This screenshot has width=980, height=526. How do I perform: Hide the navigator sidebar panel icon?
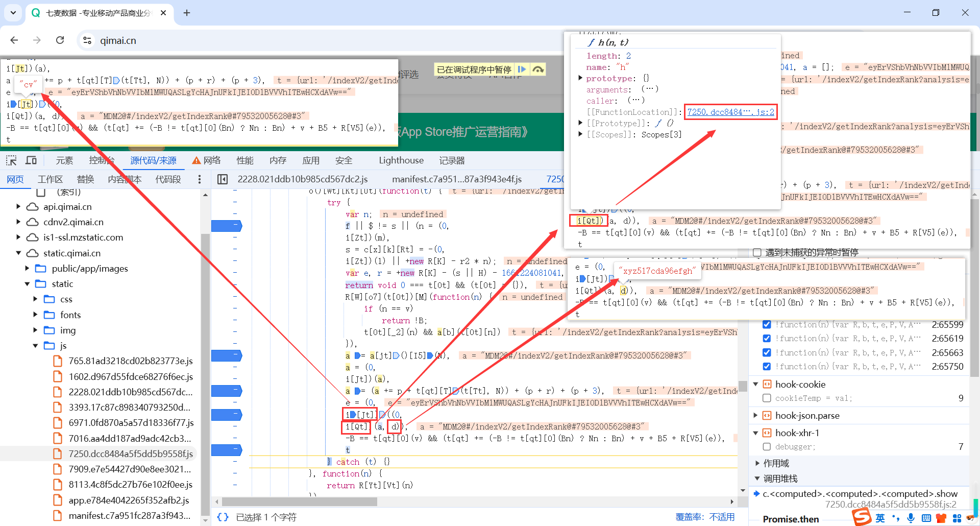222,179
